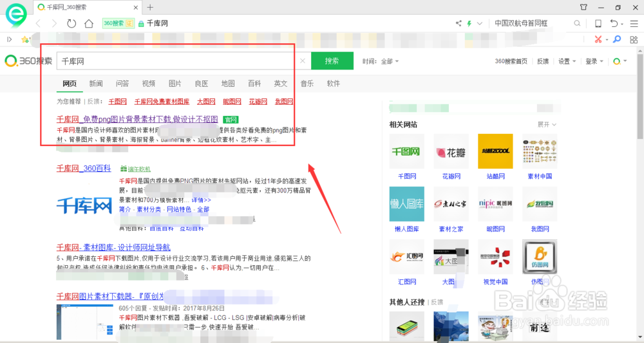
Task: Click the 360搜索 badge in address bar
Action: 118,23
